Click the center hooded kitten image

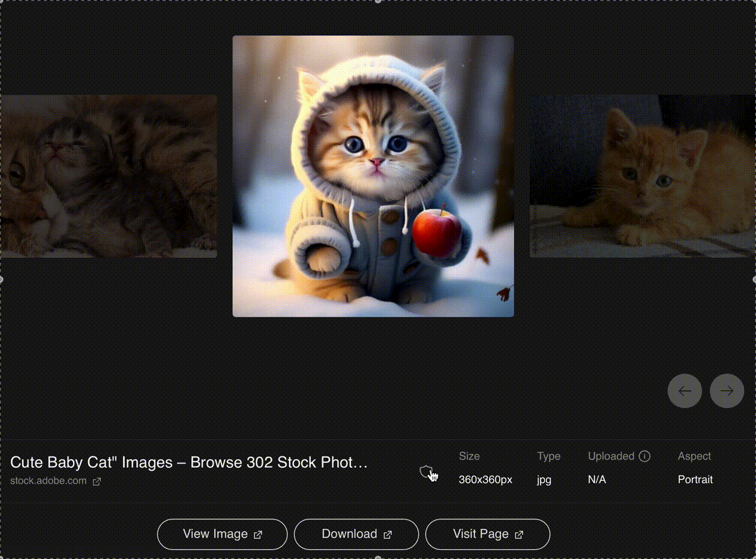click(x=372, y=176)
